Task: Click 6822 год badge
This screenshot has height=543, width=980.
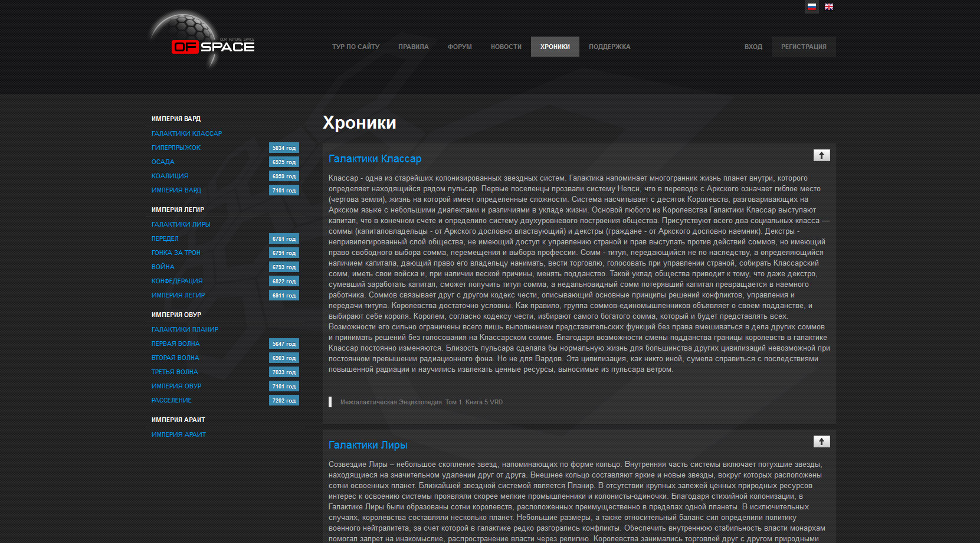Action: click(284, 281)
